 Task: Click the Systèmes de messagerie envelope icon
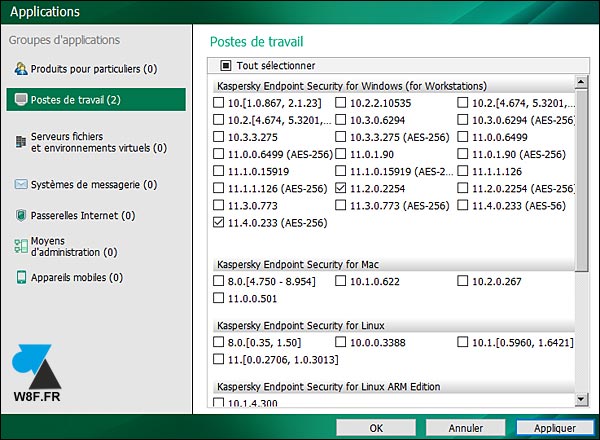coord(21,184)
